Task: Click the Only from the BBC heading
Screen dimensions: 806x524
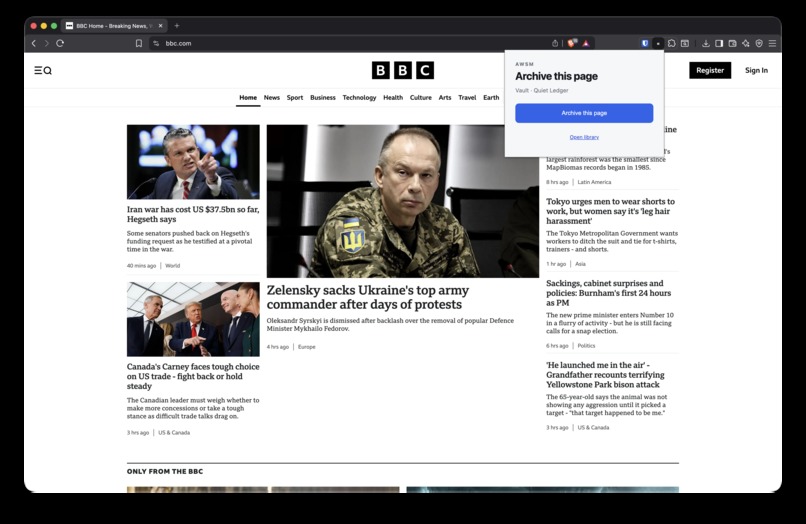Action: pyautogui.click(x=165, y=471)
